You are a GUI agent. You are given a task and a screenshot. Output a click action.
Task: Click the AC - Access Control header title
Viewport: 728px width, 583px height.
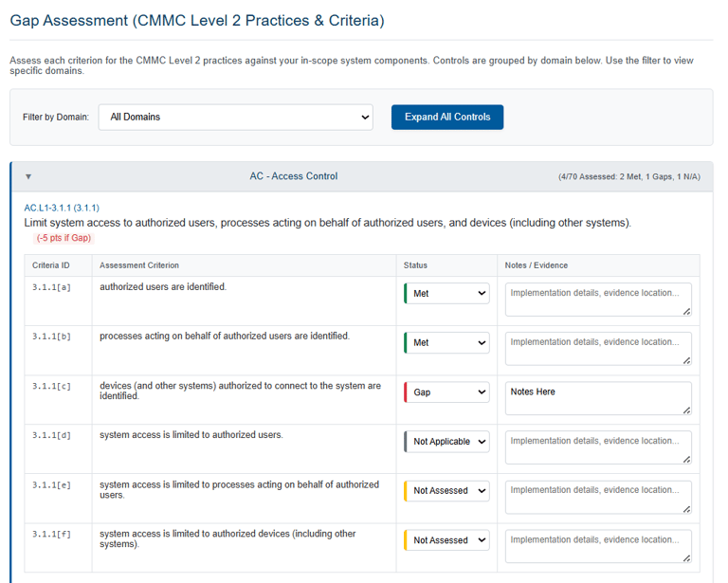click(x=294, y=176)
